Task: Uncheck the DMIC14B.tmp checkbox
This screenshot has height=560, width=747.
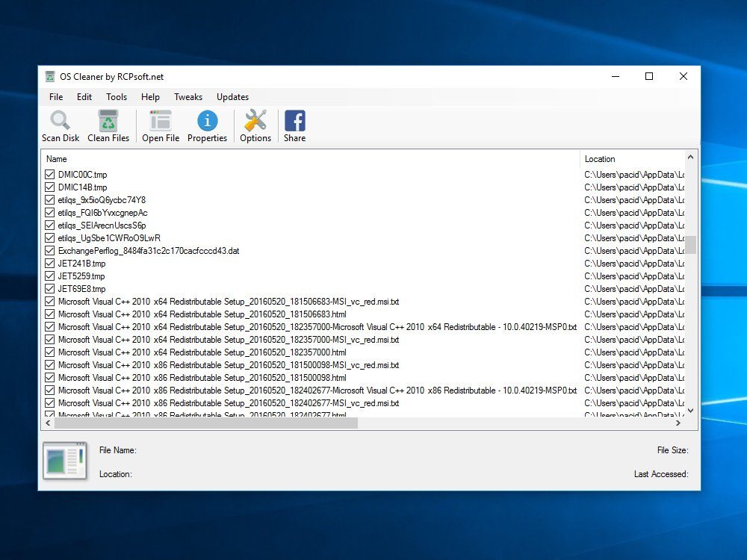Action: pos(49,187)
